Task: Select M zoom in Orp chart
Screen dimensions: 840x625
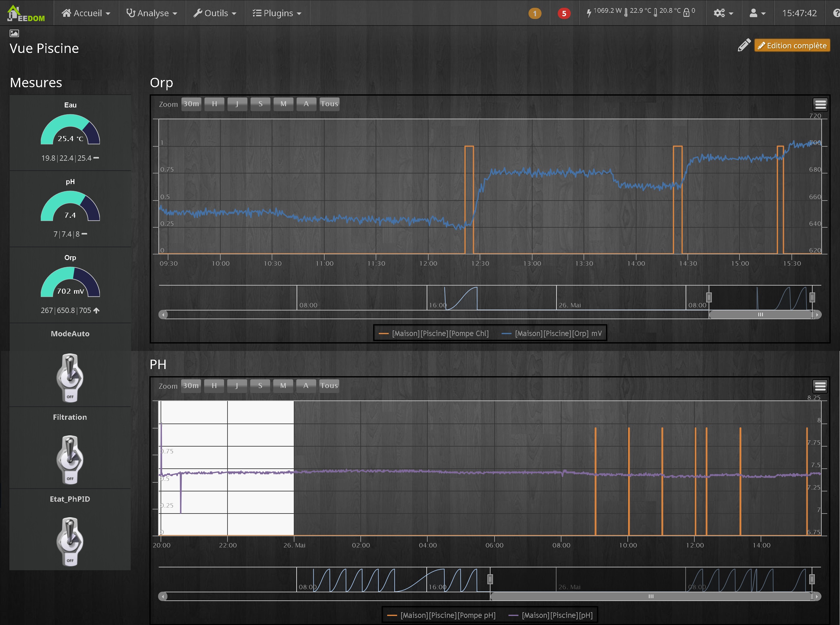Action: [284, 104]
